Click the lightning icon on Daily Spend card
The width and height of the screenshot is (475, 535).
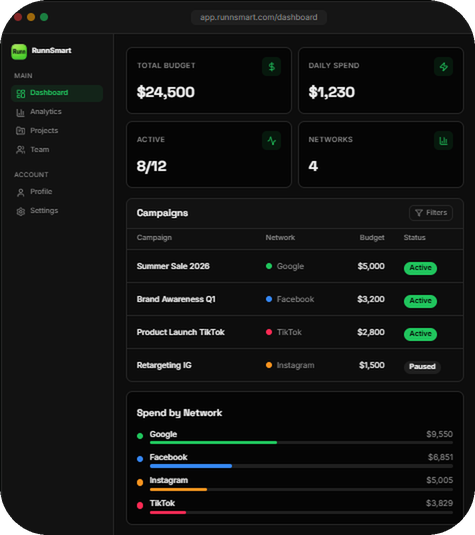pyautogui.click(x=444, y=67)
